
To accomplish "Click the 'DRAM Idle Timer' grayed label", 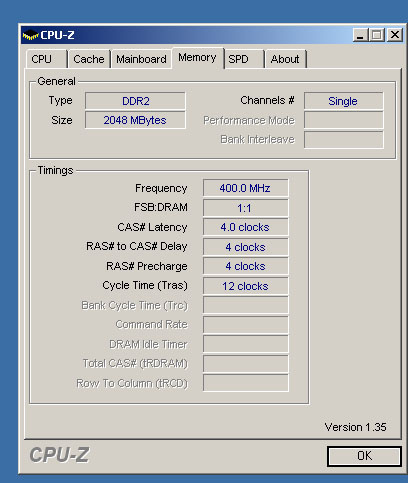I will [148, 344].
